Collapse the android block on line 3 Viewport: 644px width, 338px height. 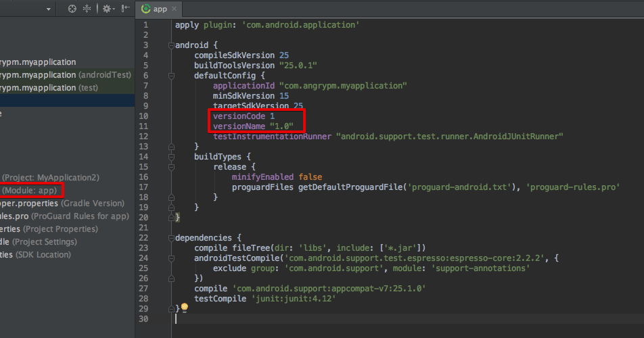coord(171,45)
